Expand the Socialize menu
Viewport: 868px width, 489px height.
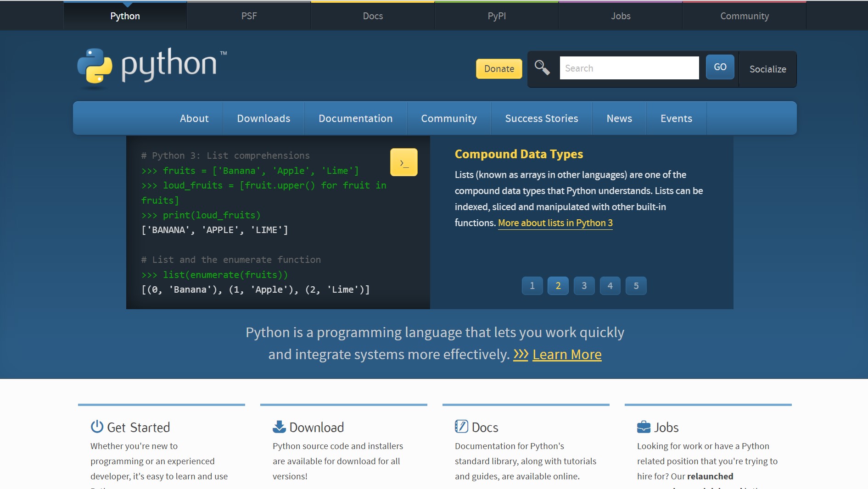[x=767, y=69]
